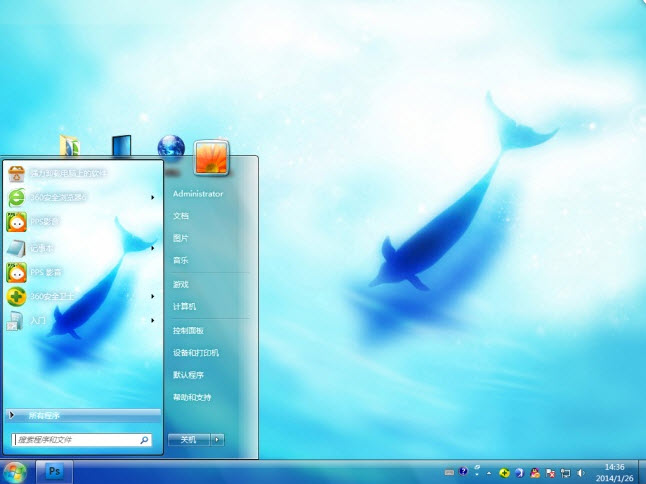
Task: Open the arrow menu next to 关机
Action: pos(218,440)
